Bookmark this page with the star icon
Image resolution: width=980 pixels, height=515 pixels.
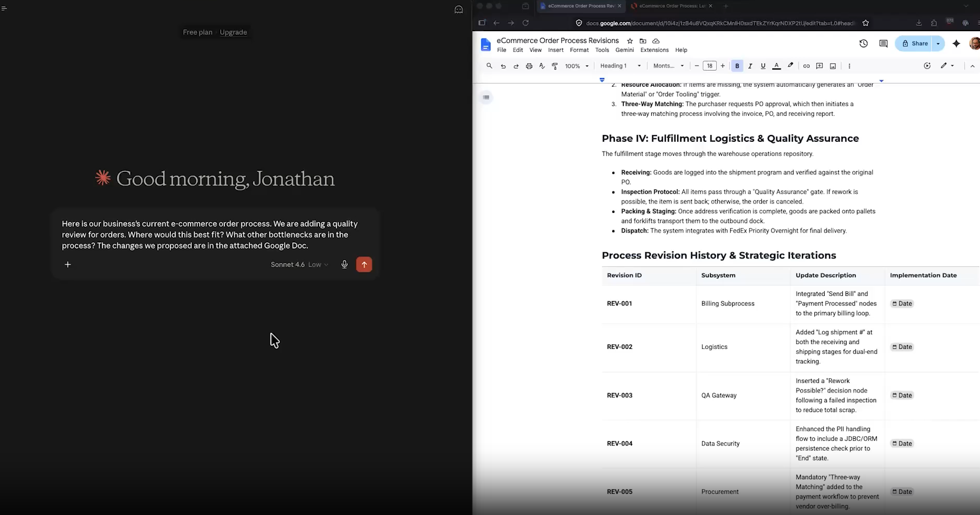(x=865, y=23)
